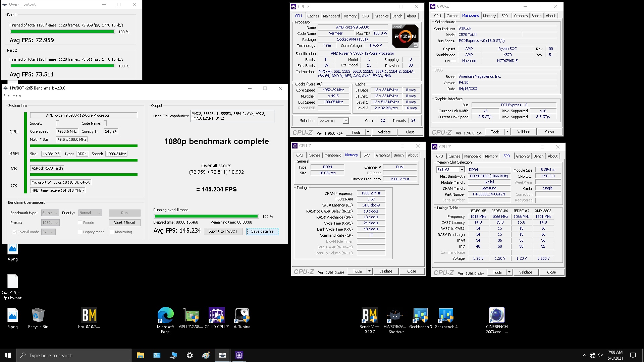Screen dimensions: 644x362
Task: Open the muted volume tray icon
Action: pos(600,355)
